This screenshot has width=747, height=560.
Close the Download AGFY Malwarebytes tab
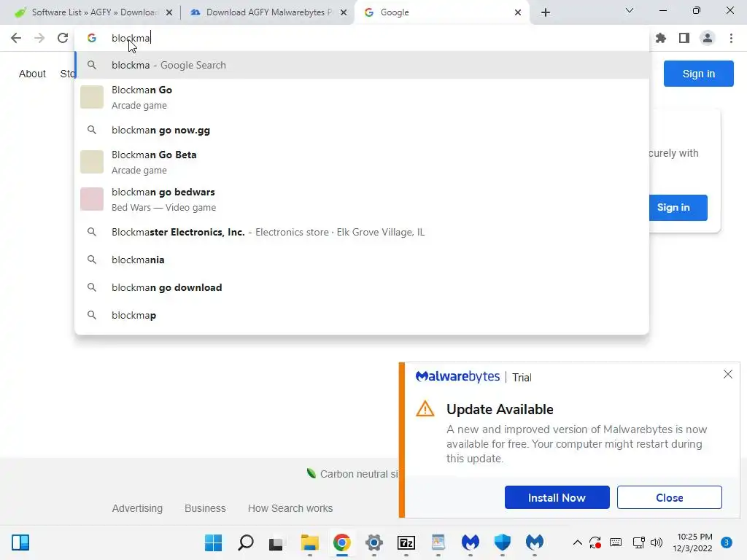click(344, 12)
